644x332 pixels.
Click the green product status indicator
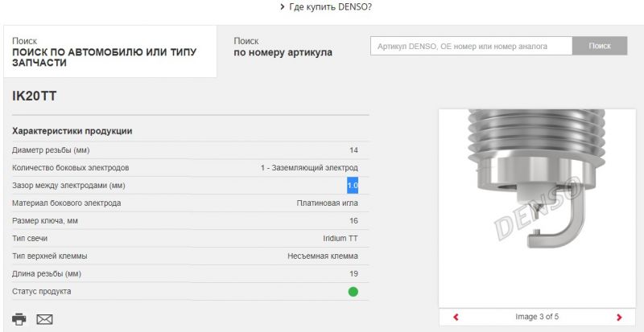pyautogui.click(x=353, y=292)
